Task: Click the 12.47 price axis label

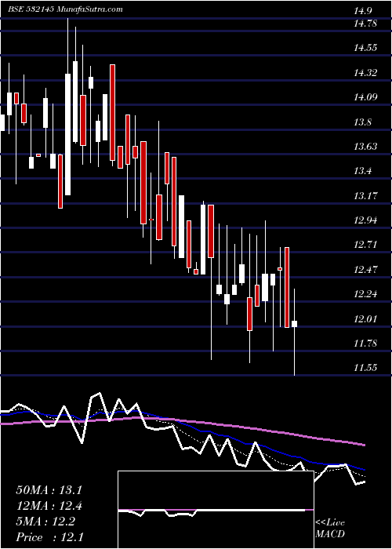Action: tap(365, 270)
